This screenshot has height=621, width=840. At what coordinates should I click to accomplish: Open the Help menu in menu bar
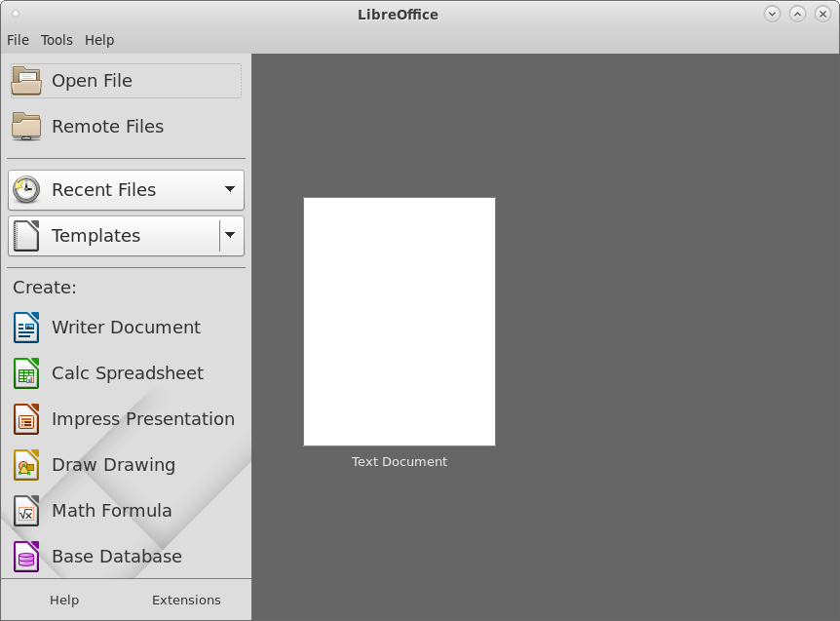99,40
